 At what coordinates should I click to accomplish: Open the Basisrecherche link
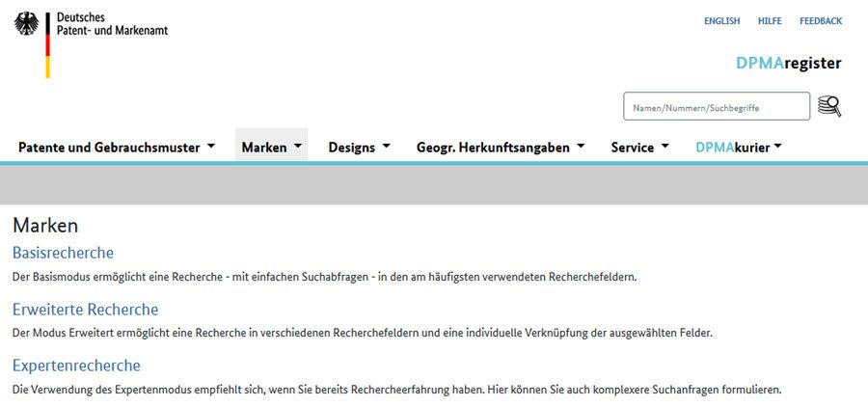63,253
